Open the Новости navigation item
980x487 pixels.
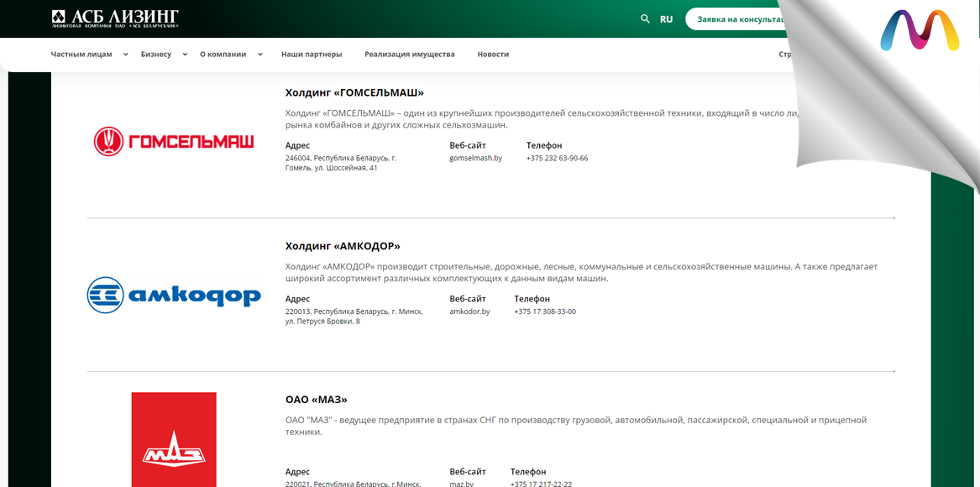coord(493,55)
